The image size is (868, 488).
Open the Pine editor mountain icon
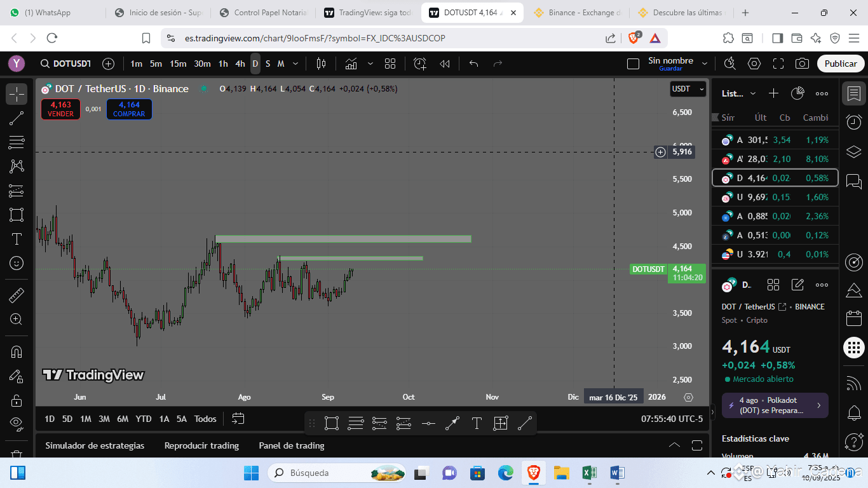(854, 291)
